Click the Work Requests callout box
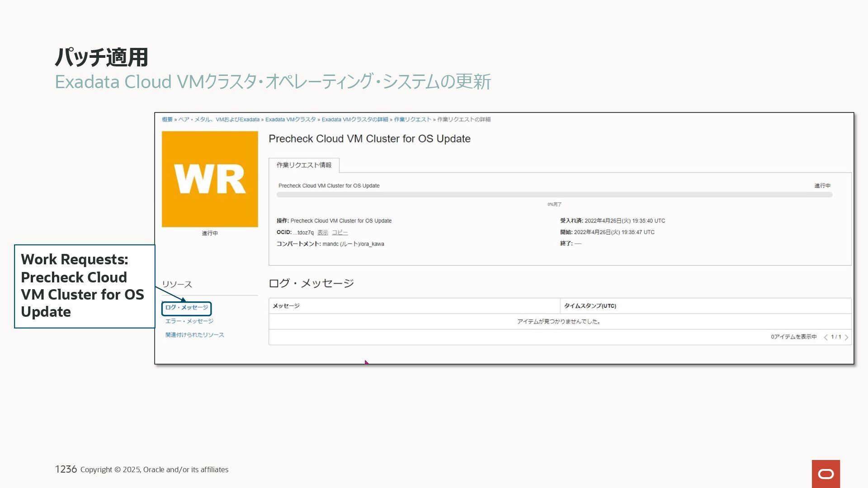This screenshot has height=488, width=868. pyautogui.click(x=84, y=286)
